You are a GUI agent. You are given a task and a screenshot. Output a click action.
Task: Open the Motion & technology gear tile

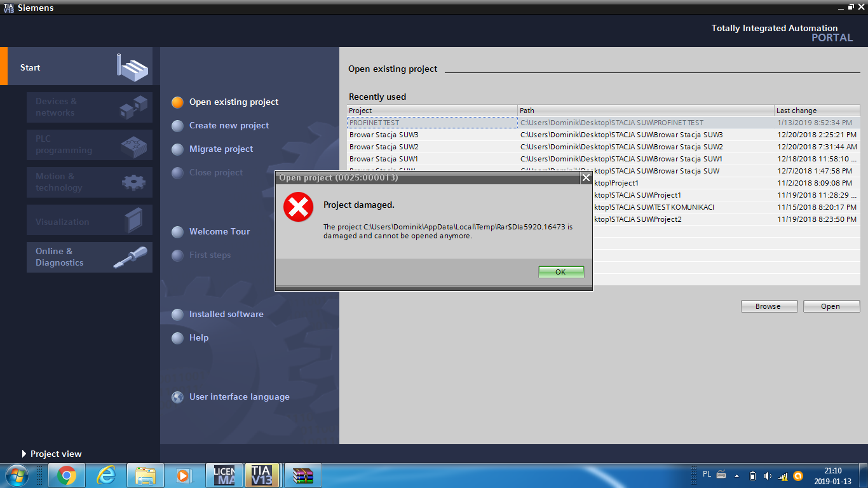pos(90,182)
